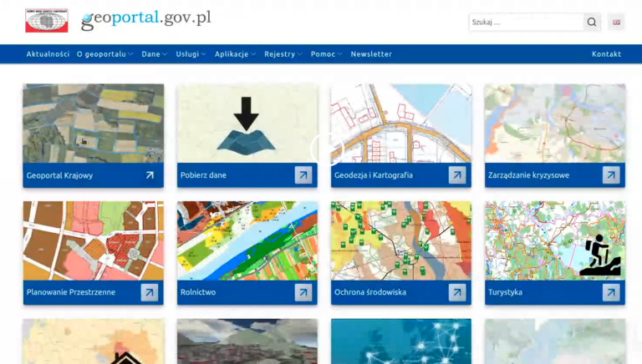Open the Newsletter menu item

[371, 54]
